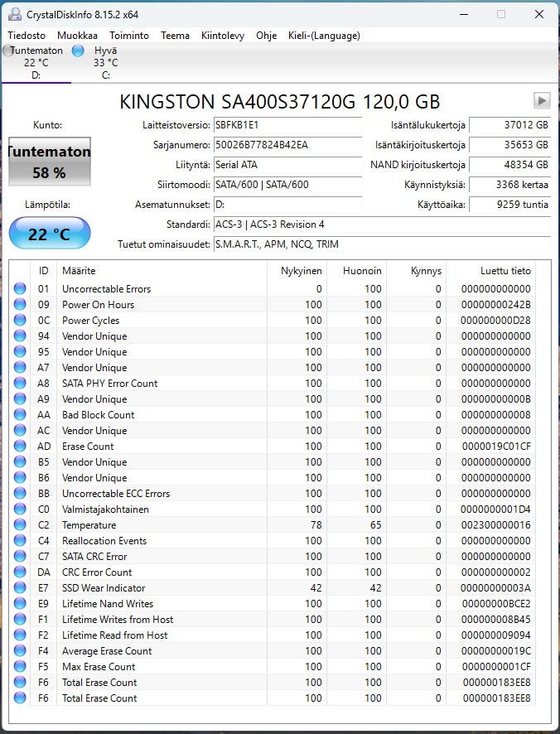Screen dimensions: 560x734
Task: Click the status orb for Lifetime Writes from Host
Action: (20, 620)
